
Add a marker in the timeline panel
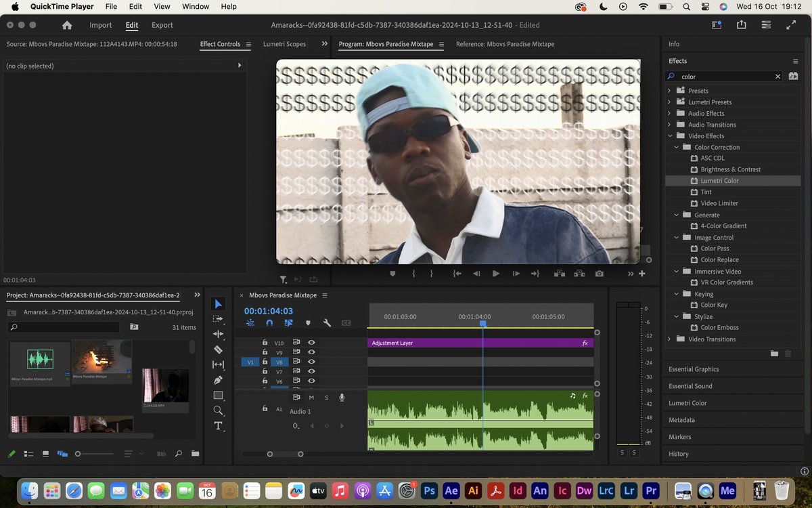(x=308, y=323)
